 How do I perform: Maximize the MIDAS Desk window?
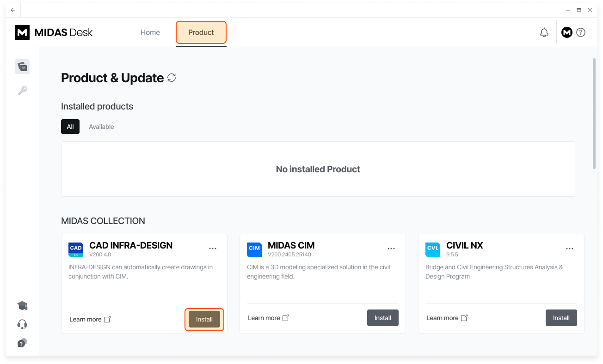click(x=579, y=10)
